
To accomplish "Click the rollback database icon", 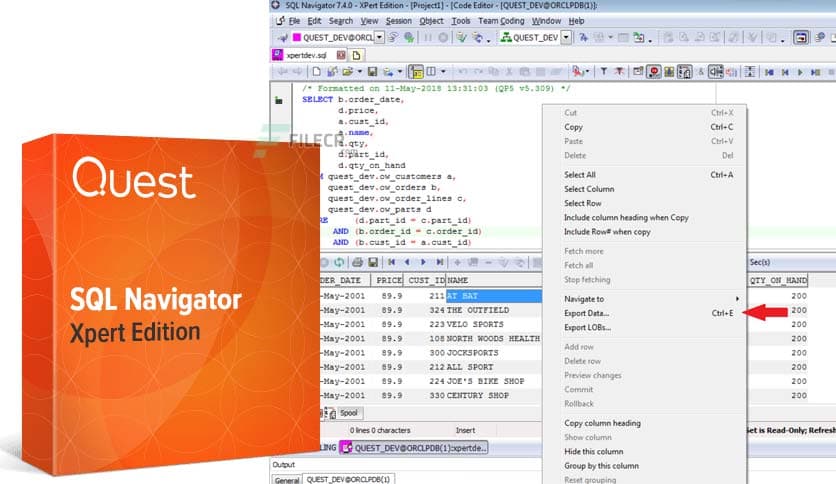I will [x=478, y=37].
